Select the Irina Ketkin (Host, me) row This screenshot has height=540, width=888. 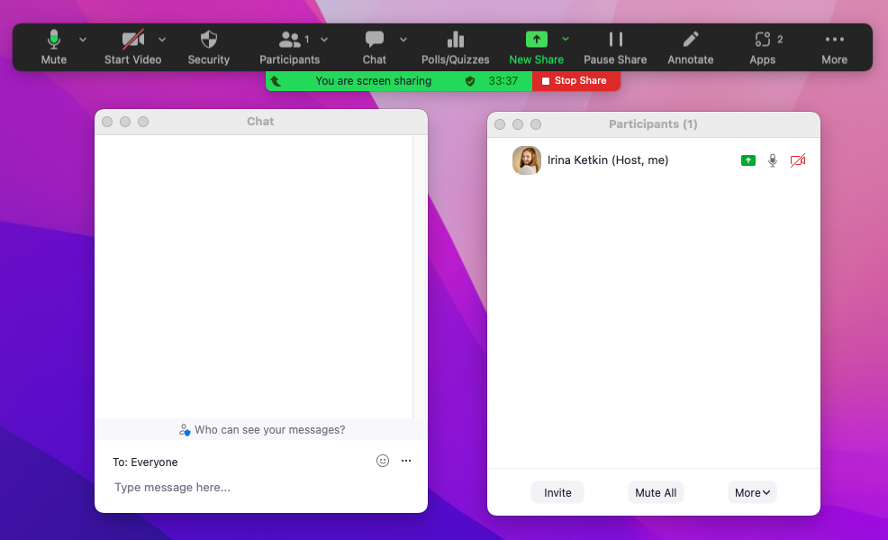click(654, 160)
